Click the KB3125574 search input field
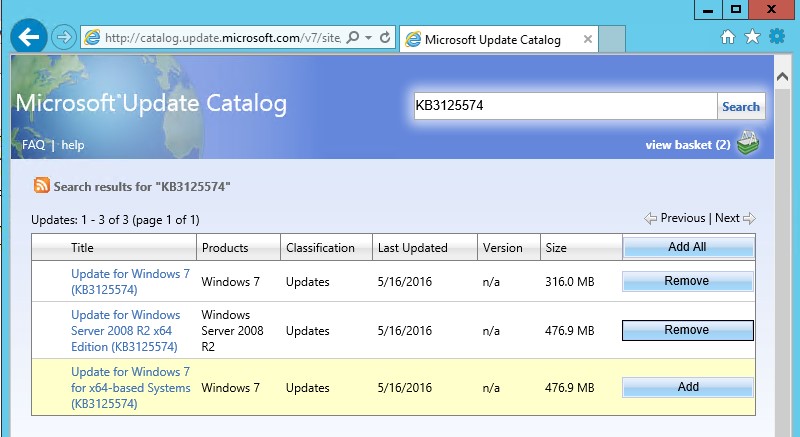800x437 pixels. click(x=565, y=106)
